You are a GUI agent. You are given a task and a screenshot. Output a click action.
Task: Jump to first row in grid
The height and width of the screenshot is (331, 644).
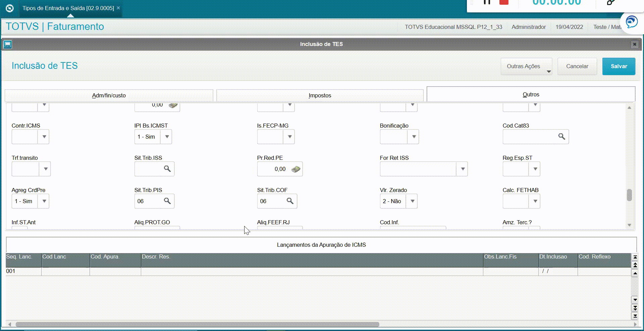pos(635,257)
